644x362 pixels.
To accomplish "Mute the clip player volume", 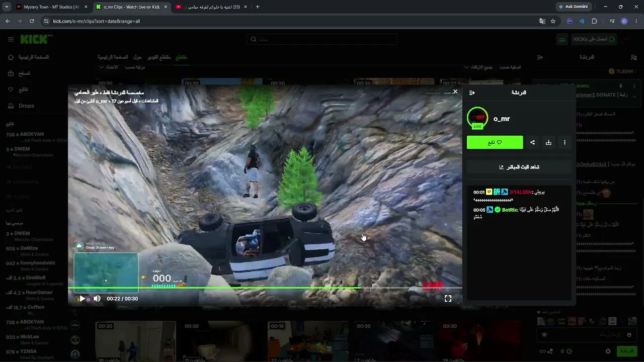I will click(x=97, y=299).
